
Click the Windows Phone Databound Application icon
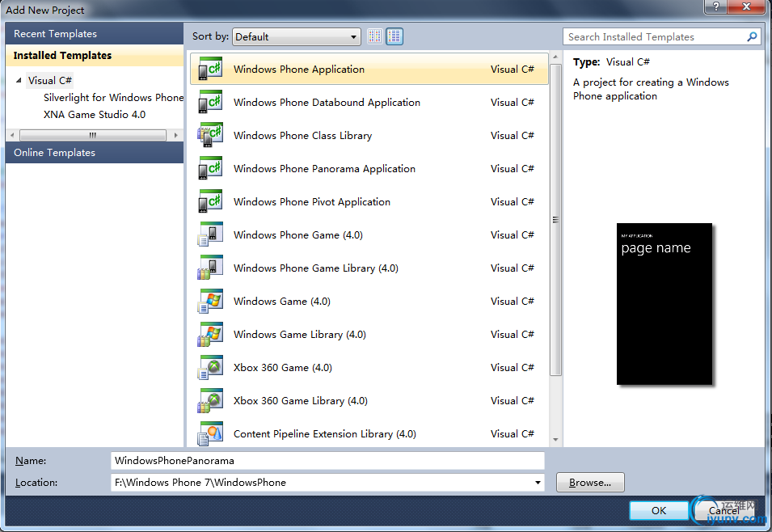coord(210,102)
